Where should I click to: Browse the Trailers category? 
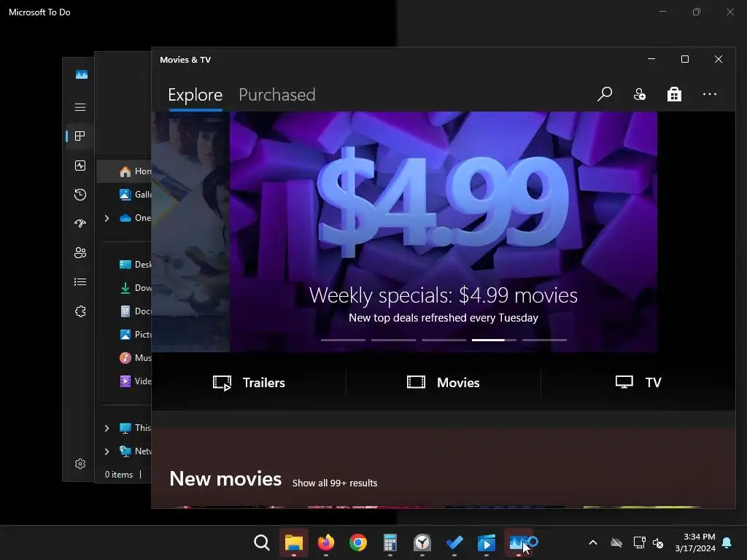(x=249, y=382)
